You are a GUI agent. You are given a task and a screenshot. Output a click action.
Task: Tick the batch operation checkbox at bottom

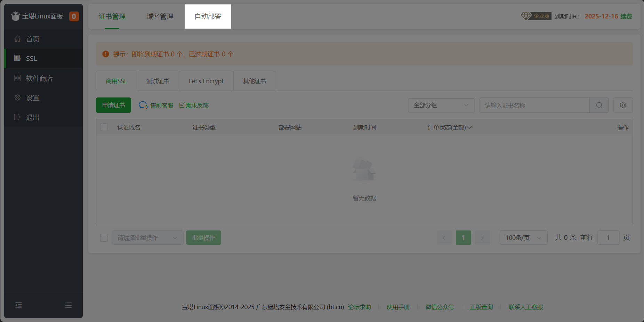coord(104,237)
